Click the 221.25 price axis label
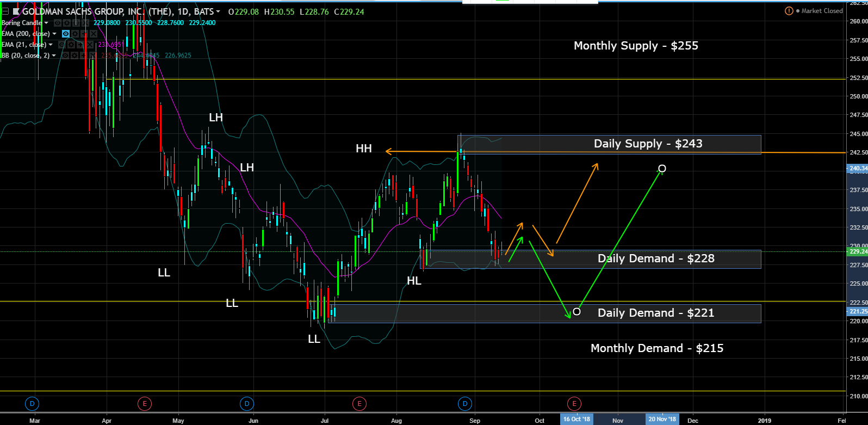Viewport: 868px width, 425px height. pos(858,311)
